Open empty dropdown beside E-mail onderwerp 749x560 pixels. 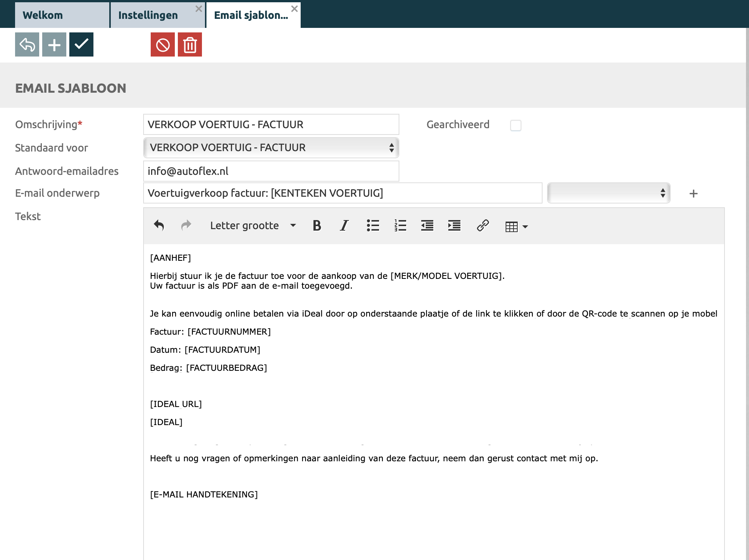pyautogui.click(x=608, y=193)
